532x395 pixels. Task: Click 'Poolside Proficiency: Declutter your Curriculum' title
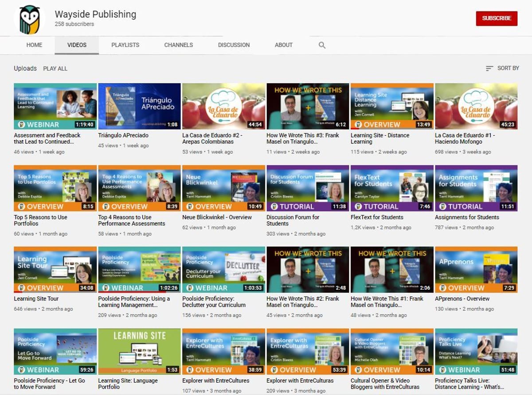[x=214, y=302]
